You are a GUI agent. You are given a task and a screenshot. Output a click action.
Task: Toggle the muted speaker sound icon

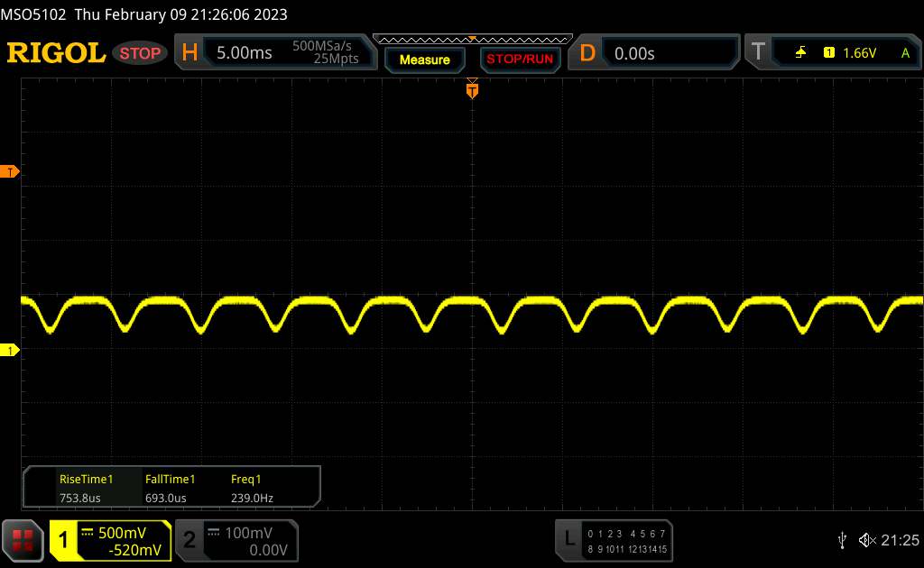(866, 539)
